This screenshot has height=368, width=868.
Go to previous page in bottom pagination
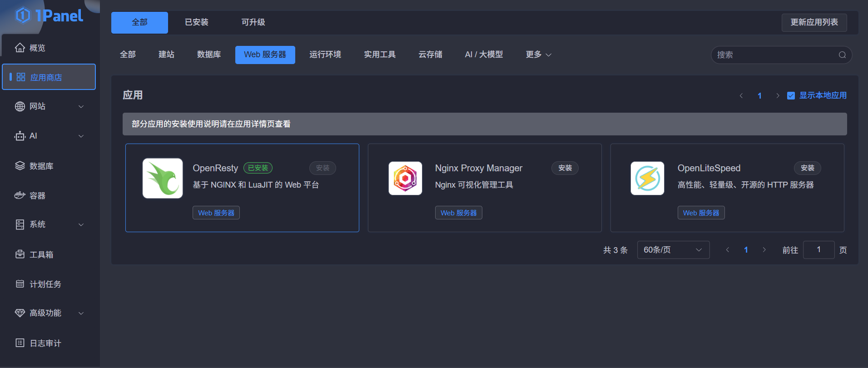point(728,250)
